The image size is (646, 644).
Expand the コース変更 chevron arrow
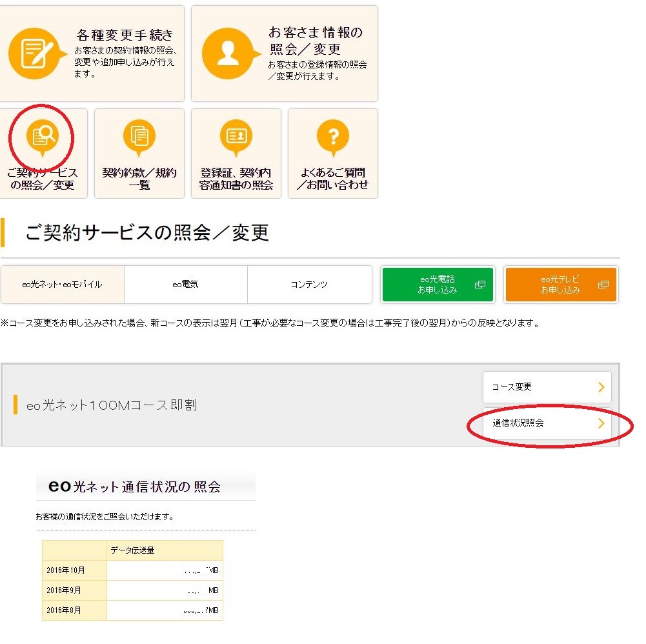(601, 387)
